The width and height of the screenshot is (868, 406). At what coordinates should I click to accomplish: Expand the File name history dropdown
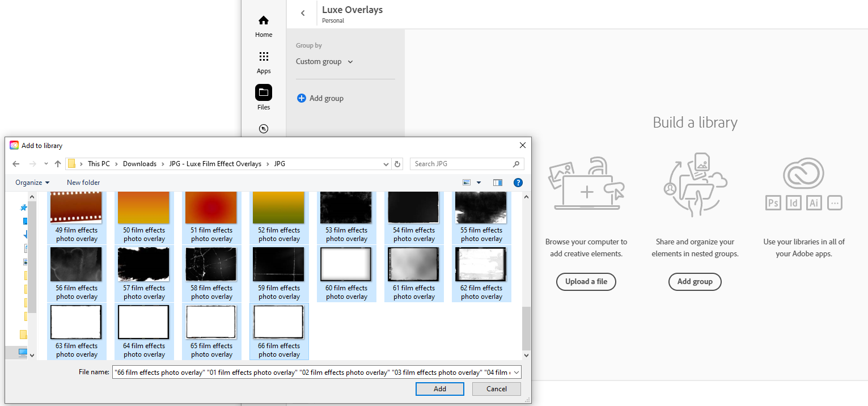[x=515, y=373]
